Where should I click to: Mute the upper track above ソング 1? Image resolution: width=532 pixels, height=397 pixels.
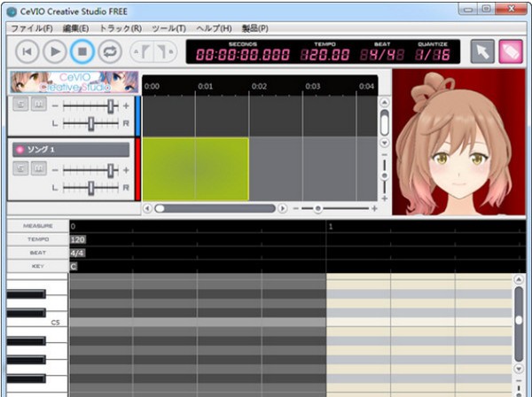pos(39,104)
